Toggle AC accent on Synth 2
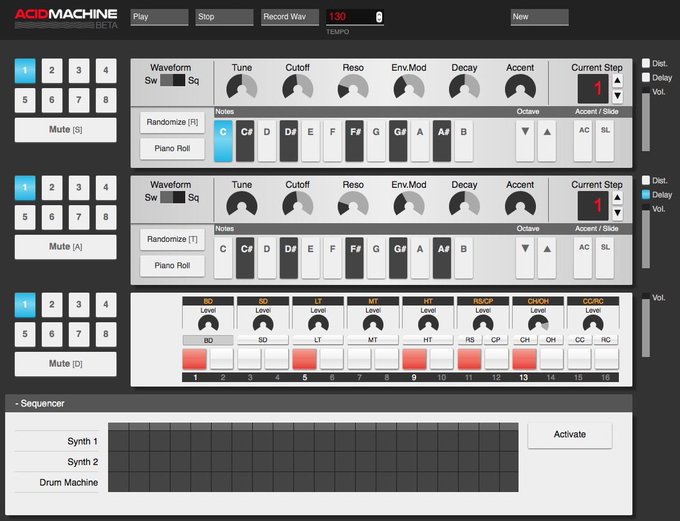 coord(584,258)
